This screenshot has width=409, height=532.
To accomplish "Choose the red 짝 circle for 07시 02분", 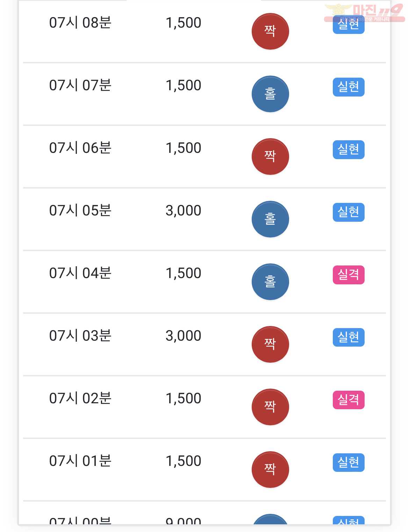I will [270, 407].
